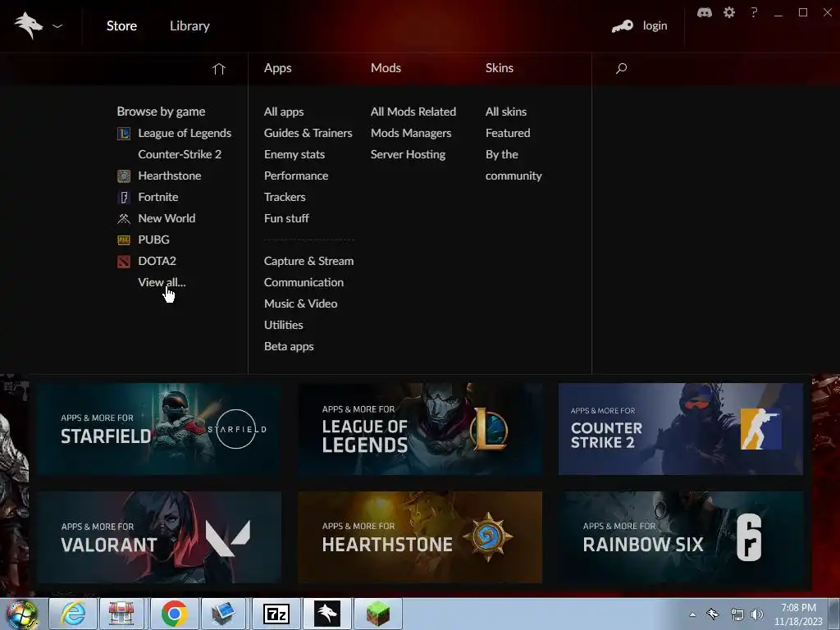Select All skins

pyautogui.click(x=505, y=112)
